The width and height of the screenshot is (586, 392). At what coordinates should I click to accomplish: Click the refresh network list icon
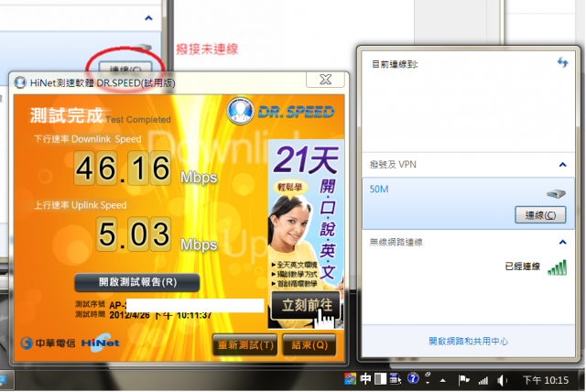[x=562, y=62]
